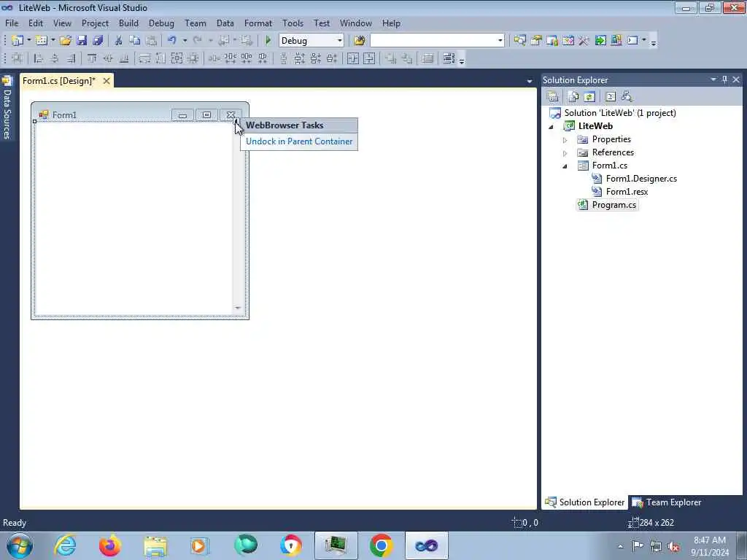Open the Properties Window toolbar icon
Screen dimensions: 747x560
[536, 41]
